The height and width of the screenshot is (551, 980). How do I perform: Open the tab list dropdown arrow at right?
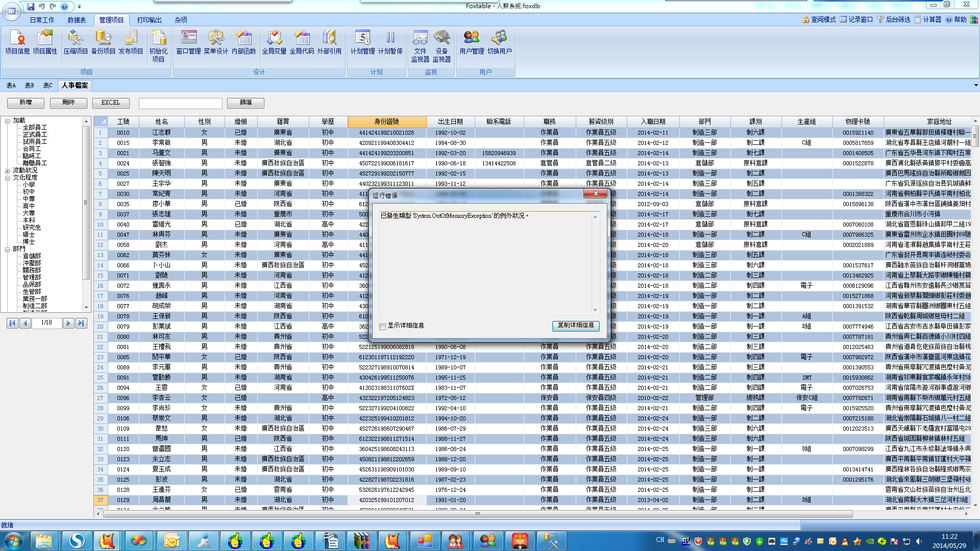[975, 85]
